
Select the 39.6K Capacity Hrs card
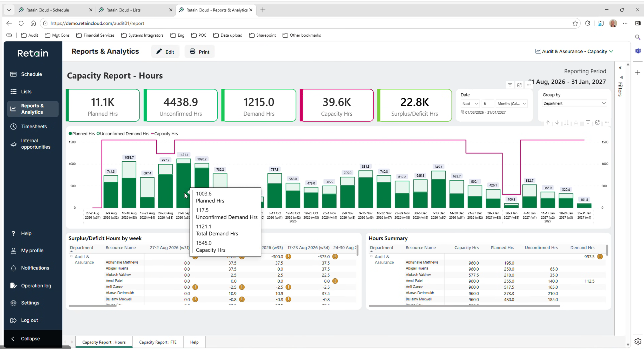click(337, 105)
